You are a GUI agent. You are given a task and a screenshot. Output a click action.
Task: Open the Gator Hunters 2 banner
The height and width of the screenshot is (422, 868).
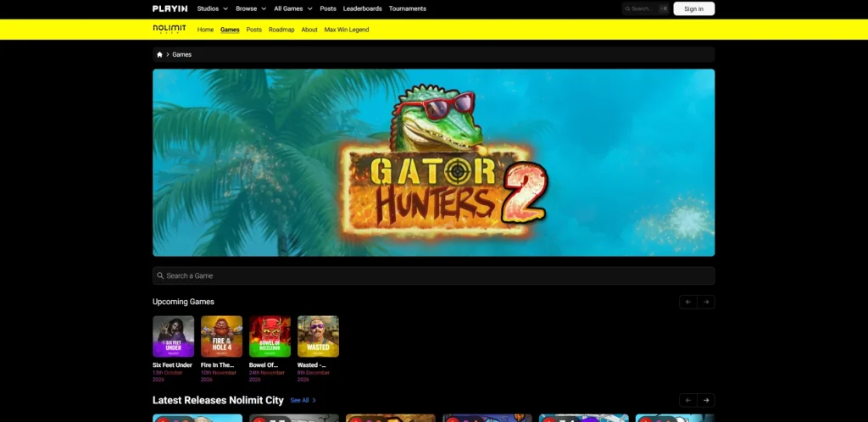433,163
